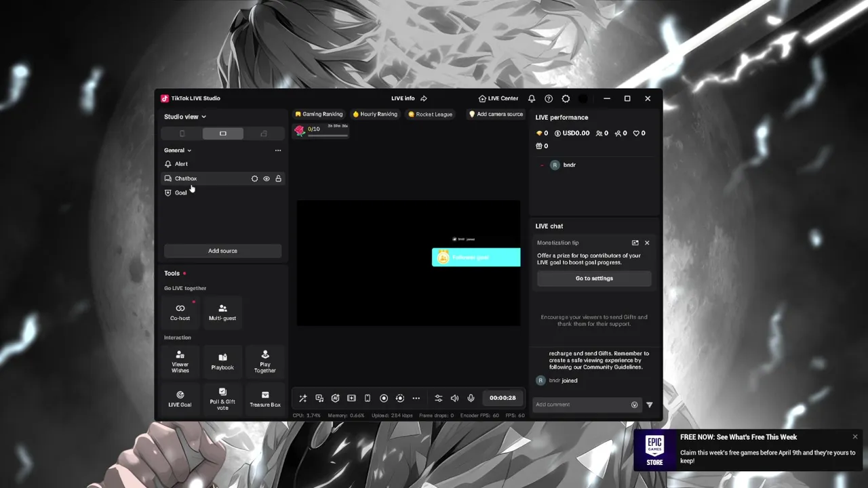Open the Hourly Ranking chip
Screen dimensions: 868x488
[375, 115]
